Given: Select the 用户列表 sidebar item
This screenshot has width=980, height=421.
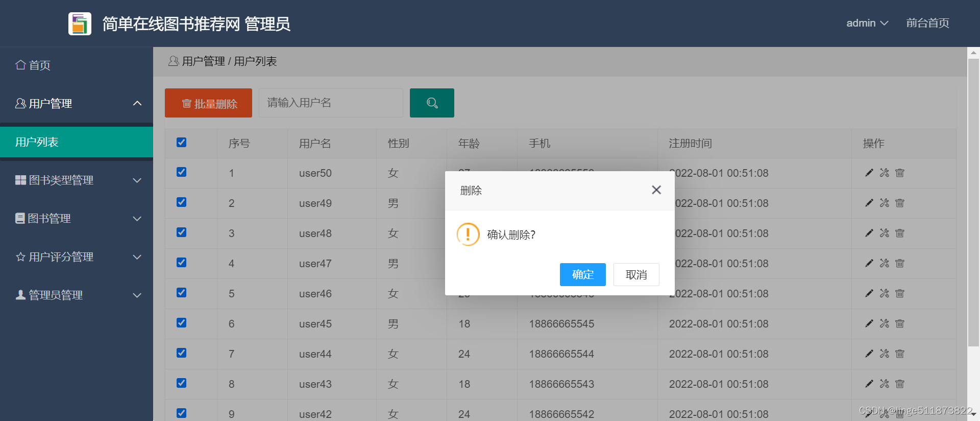Looking at the screenshot, I should coord(77,142).
